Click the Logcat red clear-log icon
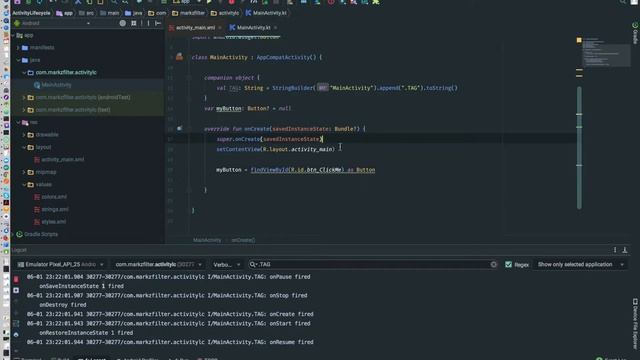This screenshot has height=360, width=640. point(16,279)
